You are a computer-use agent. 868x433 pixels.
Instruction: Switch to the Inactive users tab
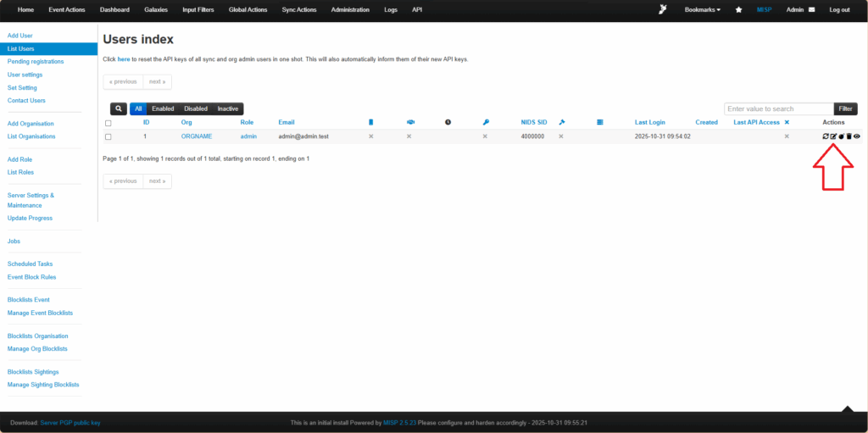pos(228,109)
